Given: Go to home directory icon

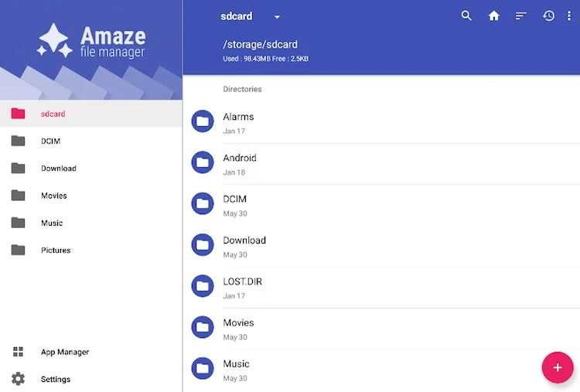Looking at the screenshot, I should click(x=493, y=15).
